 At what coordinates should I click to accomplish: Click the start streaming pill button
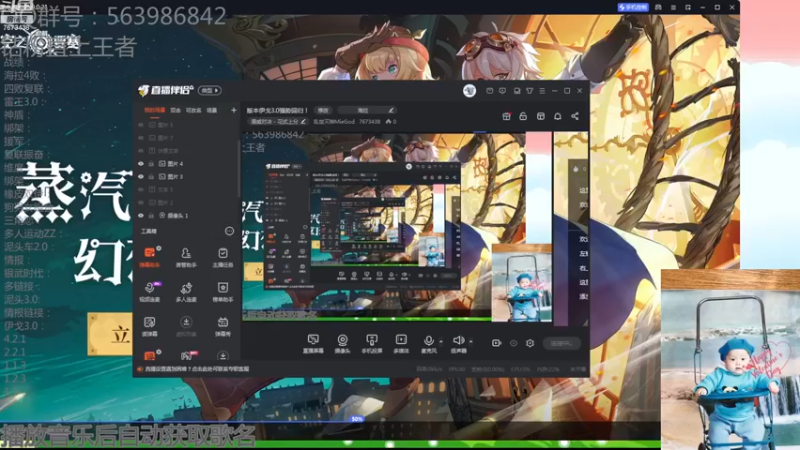click(561, 343)
